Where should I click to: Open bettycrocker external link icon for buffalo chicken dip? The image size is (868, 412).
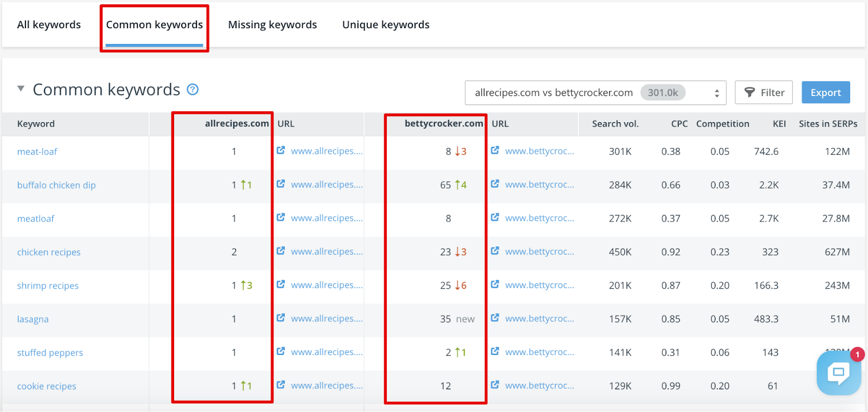point(495,184)
